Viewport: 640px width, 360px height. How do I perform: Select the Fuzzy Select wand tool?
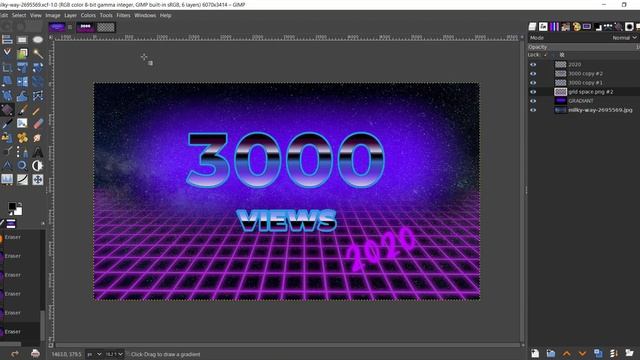point(38,53)
